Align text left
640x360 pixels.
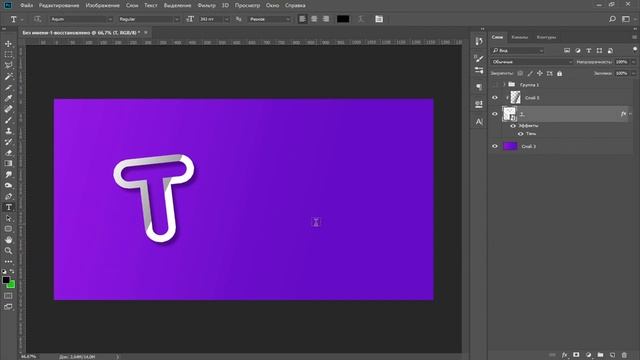coord(302,19)
